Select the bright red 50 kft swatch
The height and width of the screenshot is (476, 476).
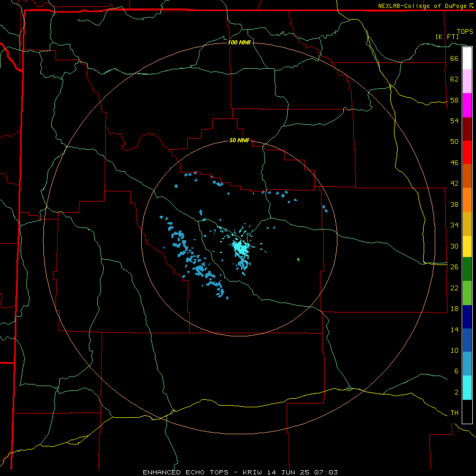[x=467, y=152]
